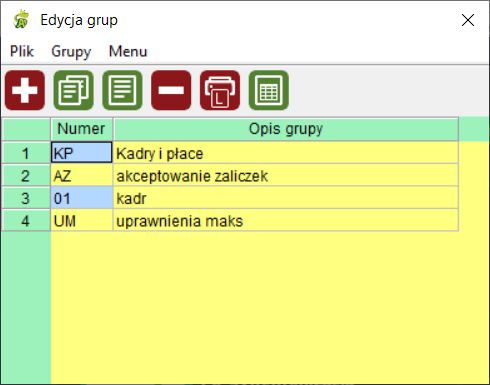Click the green single document edit icon
Image resolution: width=490 pixels, height=385 pixels.
click(122, 90)
